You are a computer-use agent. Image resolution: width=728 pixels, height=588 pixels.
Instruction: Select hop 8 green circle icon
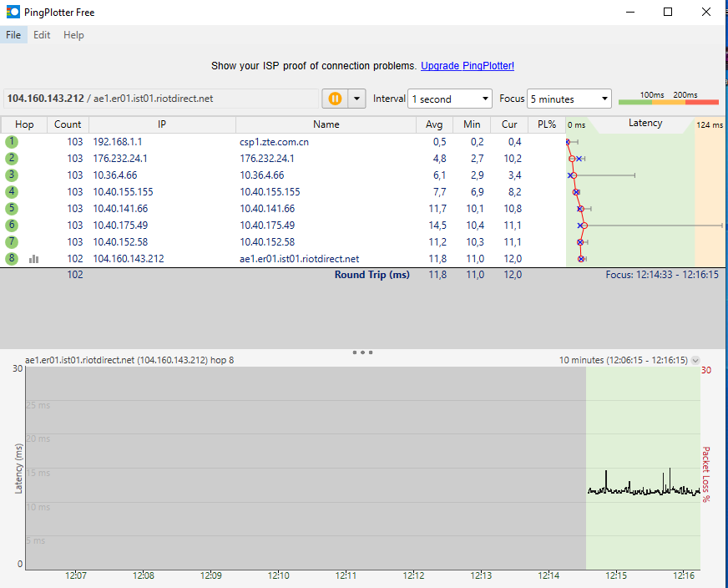pyautogui.click(x=12, y=259)
